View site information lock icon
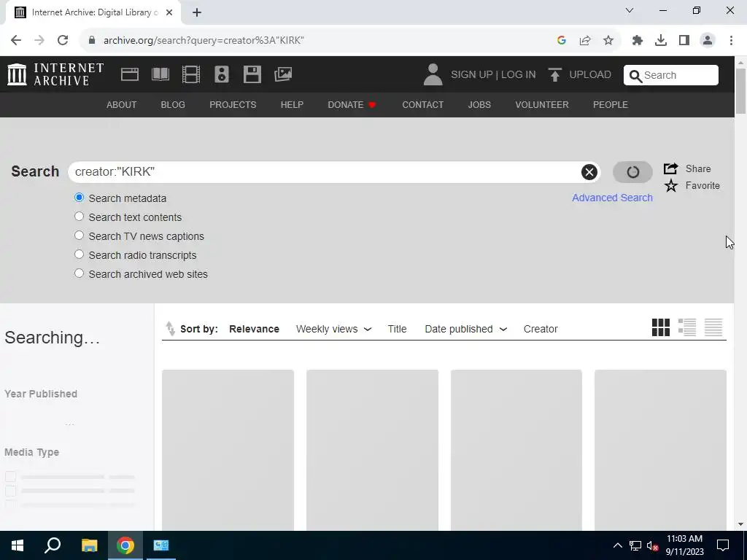Viewport: 747px width, 560px height. tap(92, 41)
